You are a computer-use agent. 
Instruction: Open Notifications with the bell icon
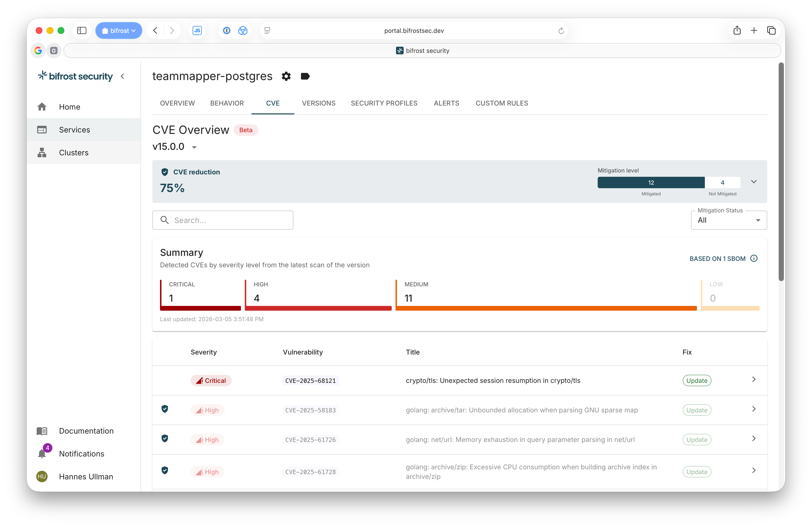[42, 454]
